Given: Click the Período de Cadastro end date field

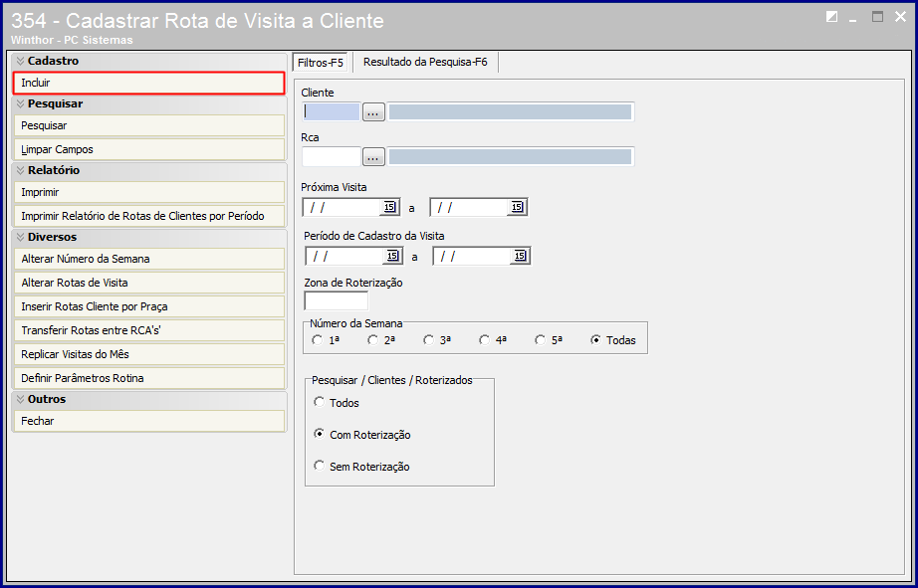Looking at the screenshot, I should (x=473, y=257).
